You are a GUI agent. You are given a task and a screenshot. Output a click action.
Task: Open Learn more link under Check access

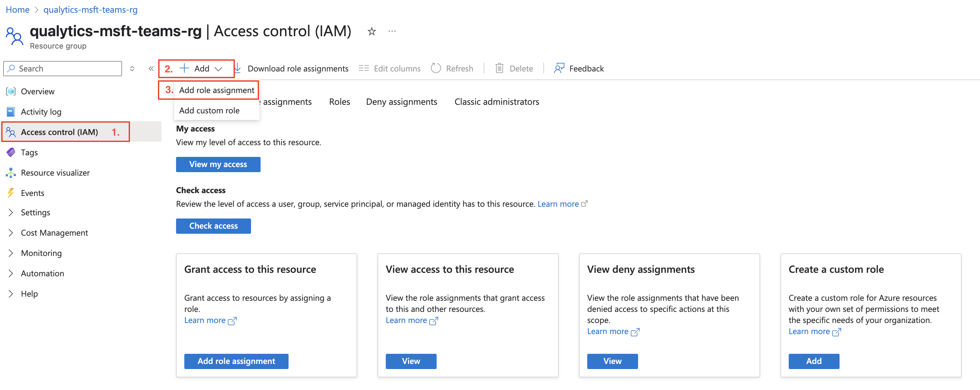pyautogui.click(x=558, y=204)
